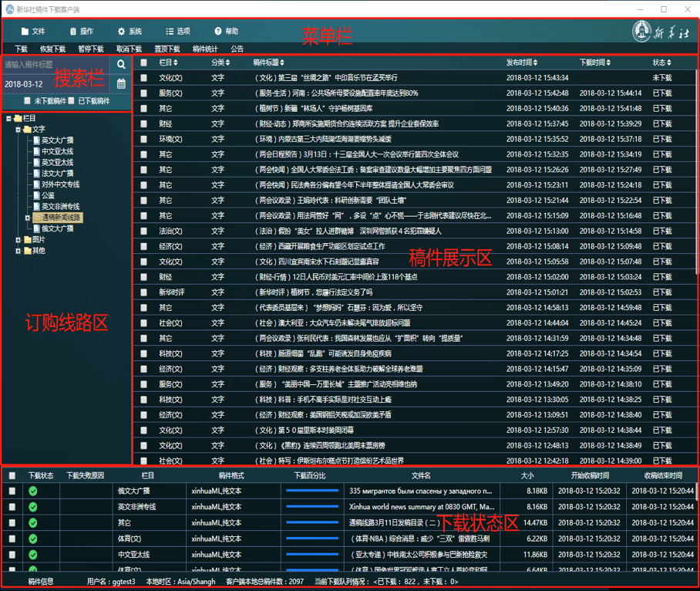Expand the 其他 folder in the tree
The height and width of the screenshot is (591, 700).
pos(19,251)
